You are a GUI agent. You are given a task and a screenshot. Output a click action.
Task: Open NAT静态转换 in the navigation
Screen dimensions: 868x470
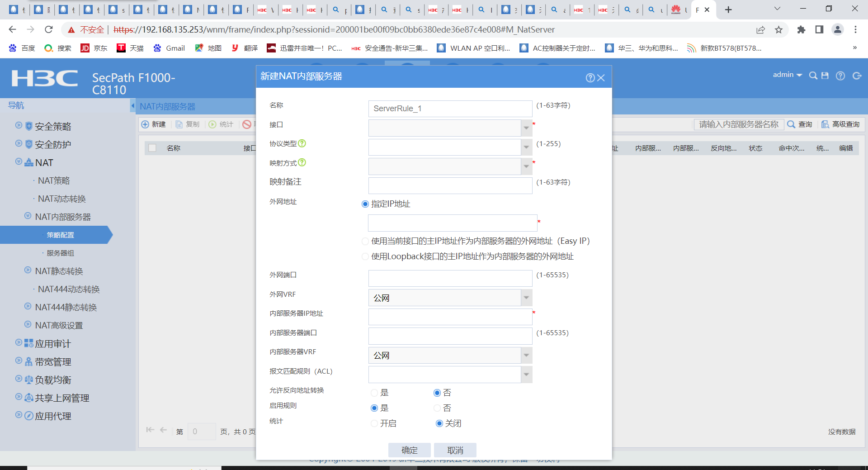point(59,271)
